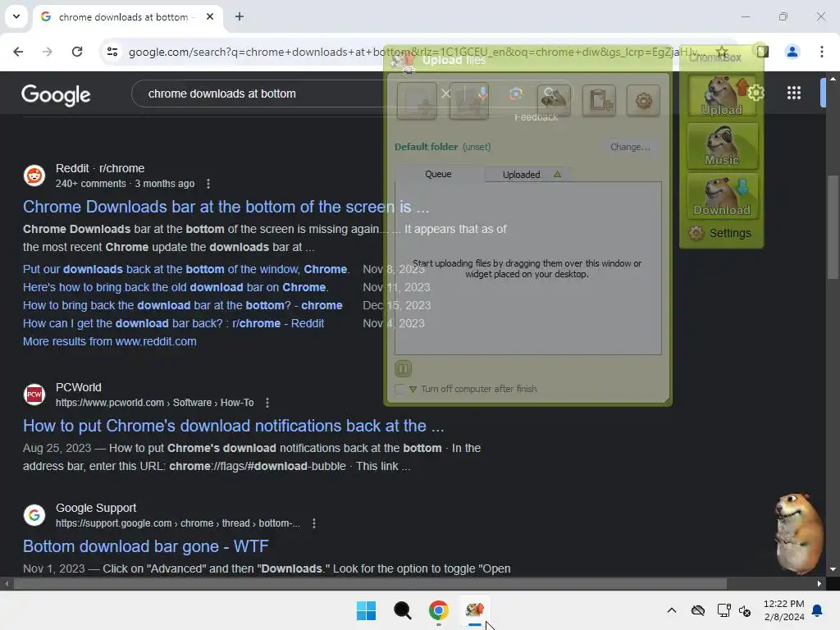Open 'Here's how to bring back the old download bar' link
The height and width of the screenshot is (630, 840).
tap(176, 288)
